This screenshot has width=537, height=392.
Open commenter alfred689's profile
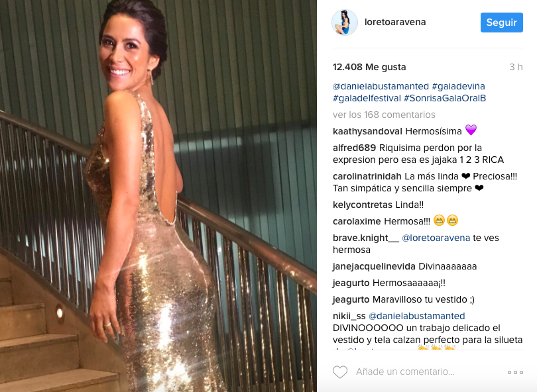pos(354,148)
